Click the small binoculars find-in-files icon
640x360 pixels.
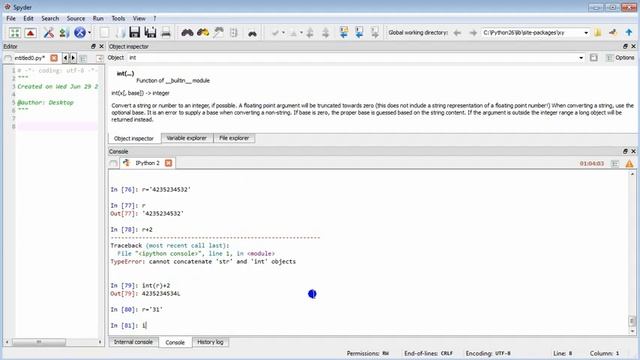252,33
